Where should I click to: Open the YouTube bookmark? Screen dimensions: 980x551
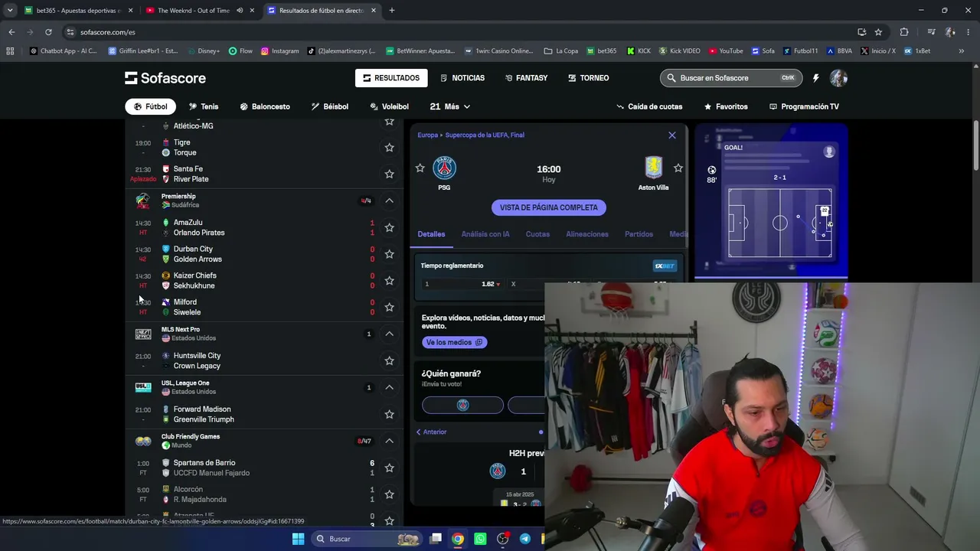726,51
